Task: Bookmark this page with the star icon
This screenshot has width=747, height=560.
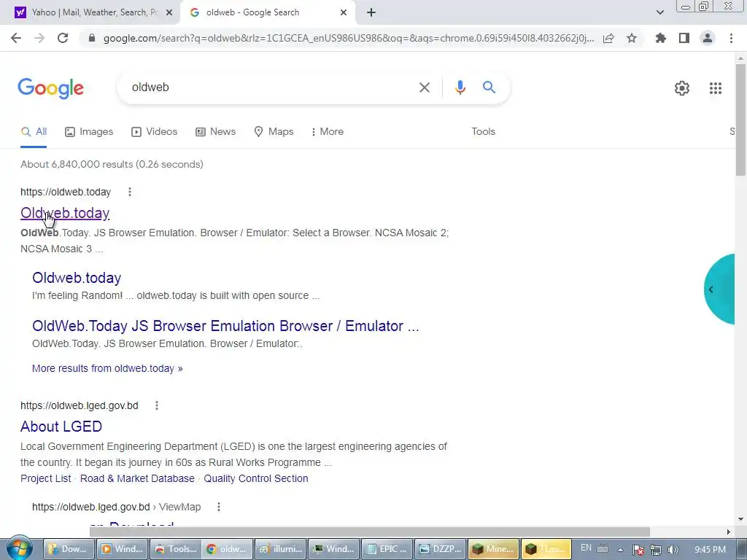Action: coord(632,38)
